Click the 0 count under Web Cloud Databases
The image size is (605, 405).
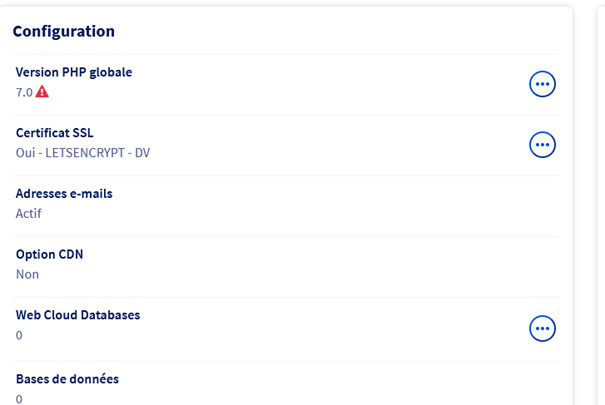(x=19, y=335)
